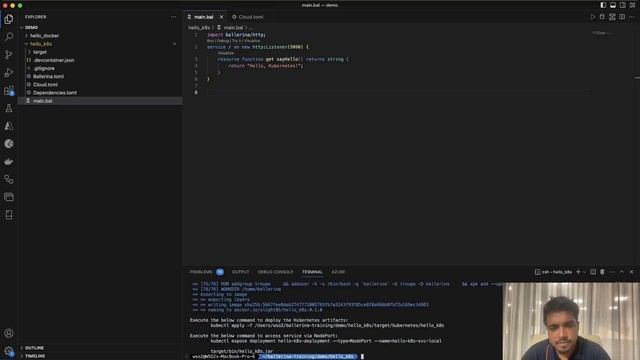Screen dimensions: 640x360
Task: Open the terminal launch profile dropdown arrow
Action: pos(585,272)
